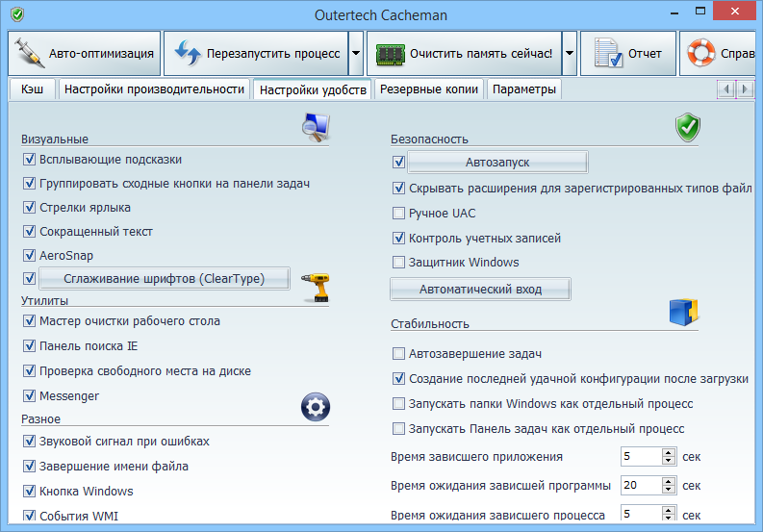Click Время ожидания зависшей программы field
The height and width of the screenshot is (532, 763).
click(x=641, y=485)
